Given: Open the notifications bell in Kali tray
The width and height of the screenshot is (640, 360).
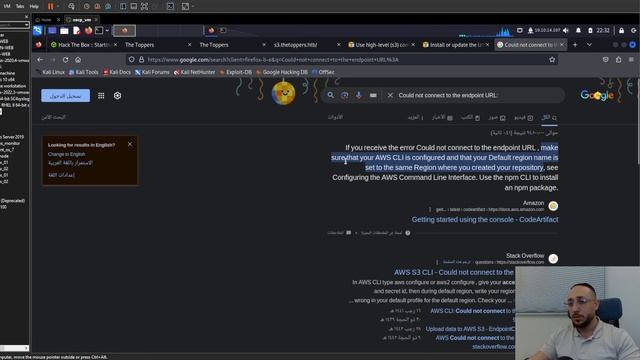Looking at the screenshot, I should point(578,31).
